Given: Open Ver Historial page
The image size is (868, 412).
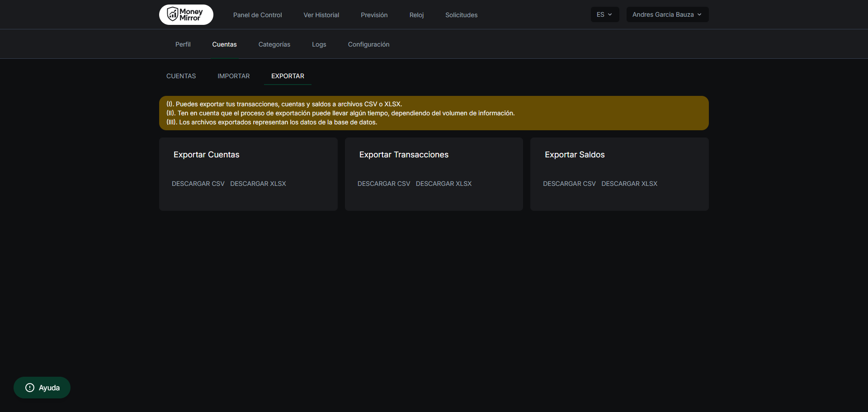Looking at the screenshot, I should pyautogui.click(x=321, y=15).
